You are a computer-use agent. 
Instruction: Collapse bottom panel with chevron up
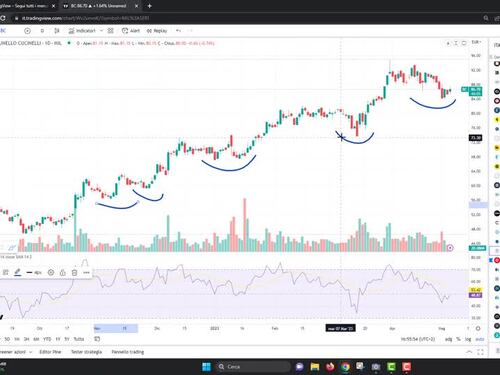(x=469, y=352)
